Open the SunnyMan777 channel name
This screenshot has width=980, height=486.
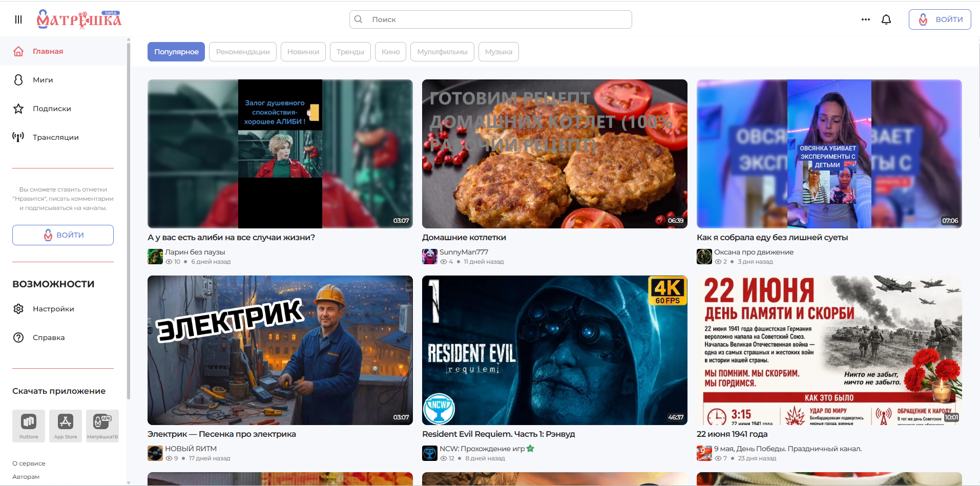[x=464, y=252]
